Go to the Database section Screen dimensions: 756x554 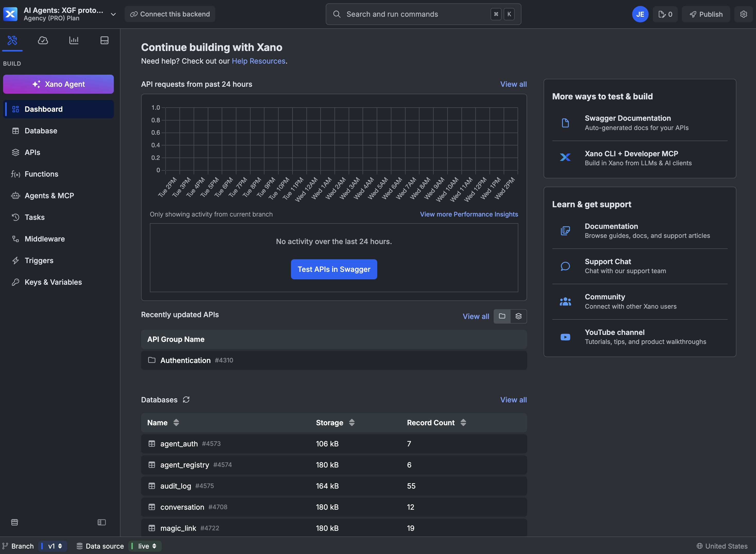pos(58,131)
